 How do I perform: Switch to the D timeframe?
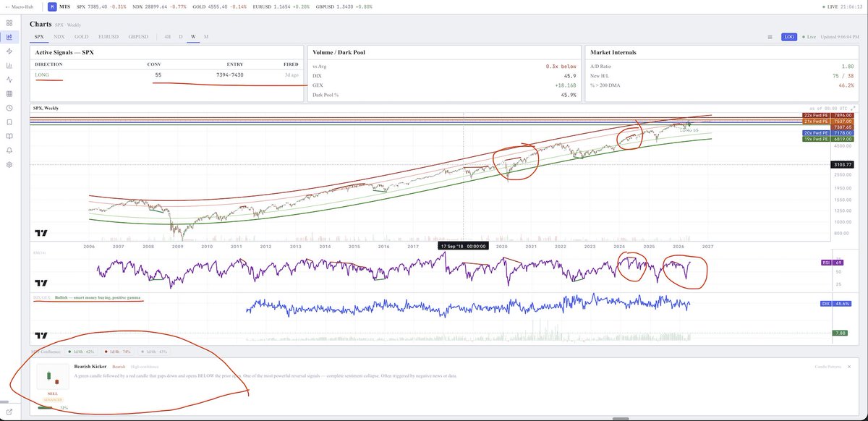point(181,36)
